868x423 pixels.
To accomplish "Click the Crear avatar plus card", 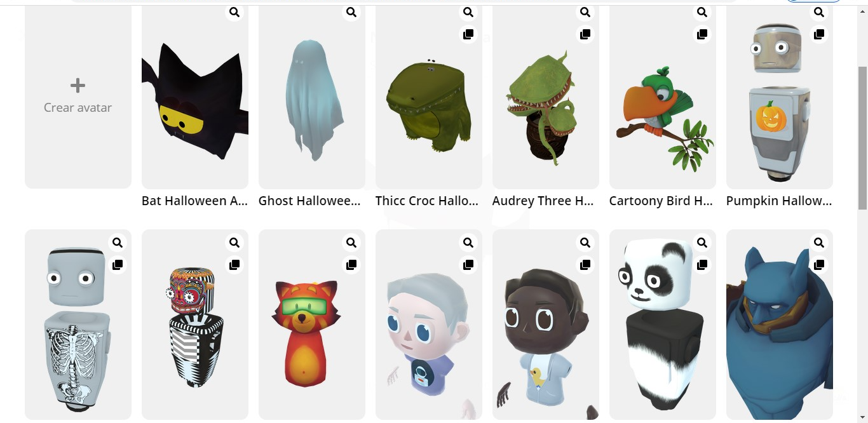I will point(78,95).
